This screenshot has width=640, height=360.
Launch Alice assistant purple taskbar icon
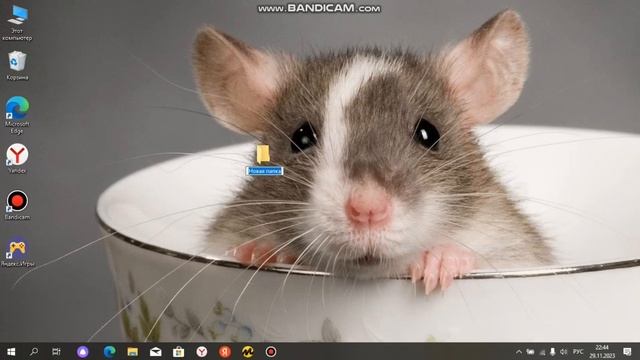coord(83,351)
